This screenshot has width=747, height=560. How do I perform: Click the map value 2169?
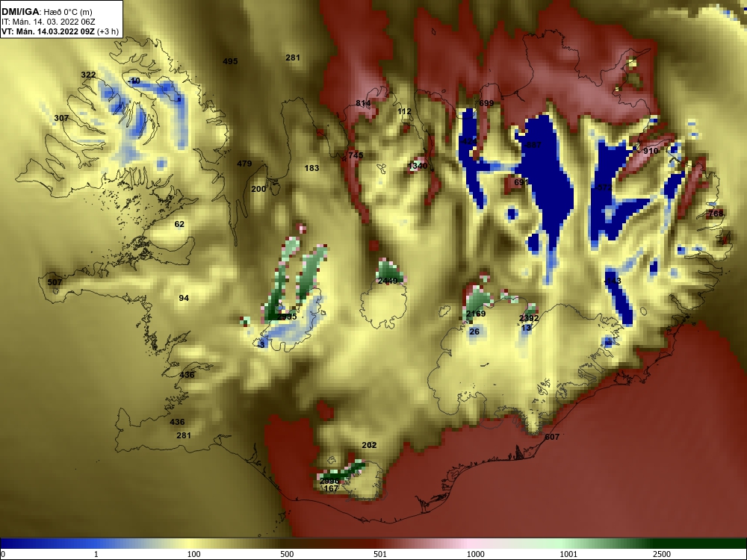click(475, 314)
